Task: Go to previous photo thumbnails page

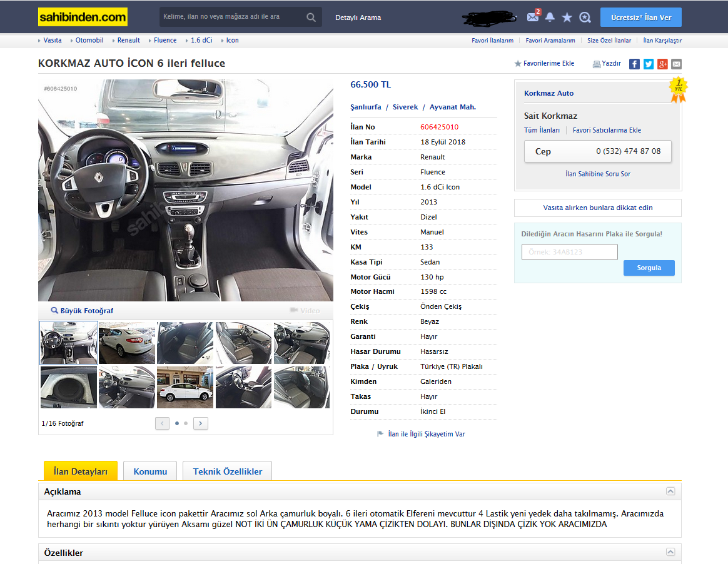Action: [162, 423]
